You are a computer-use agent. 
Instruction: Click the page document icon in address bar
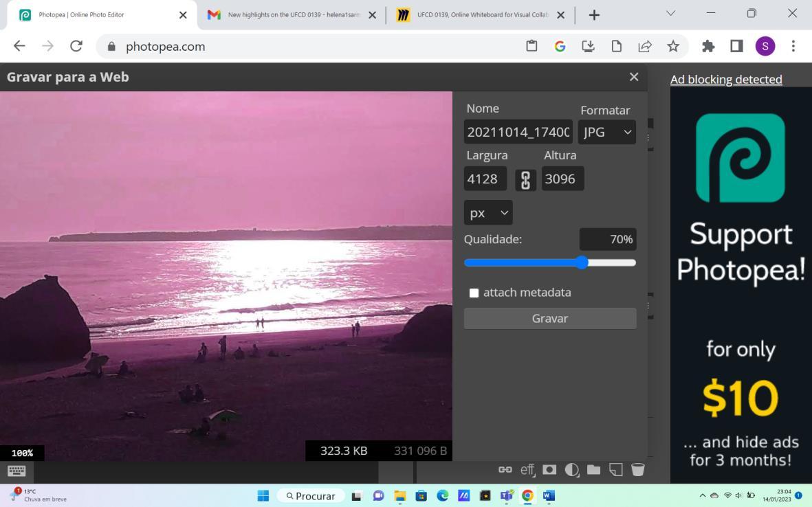click(x=616, y=47)
